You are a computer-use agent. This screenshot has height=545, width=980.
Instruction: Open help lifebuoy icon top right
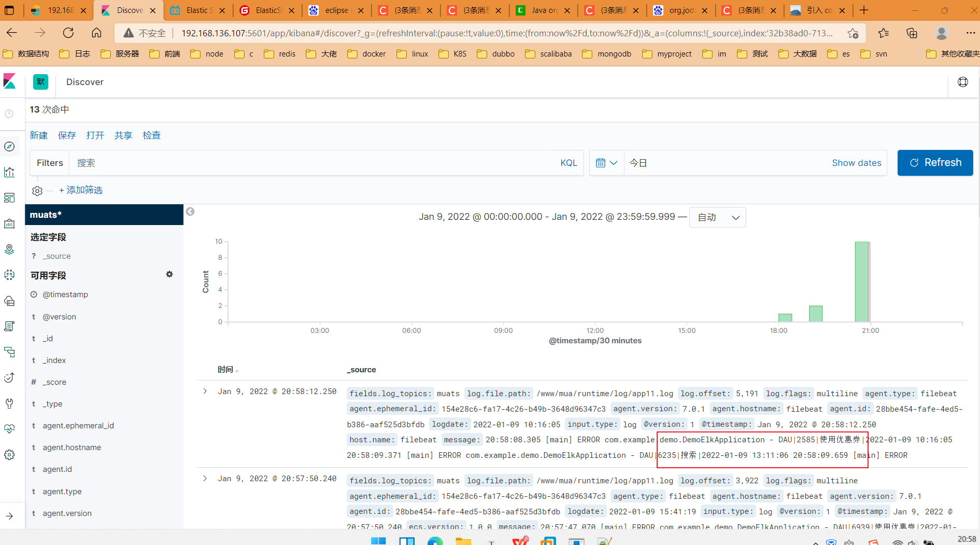[963, 82]
